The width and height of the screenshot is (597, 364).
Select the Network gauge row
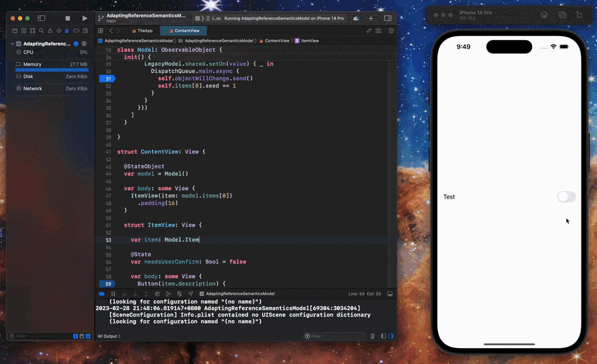pos(52,89)
